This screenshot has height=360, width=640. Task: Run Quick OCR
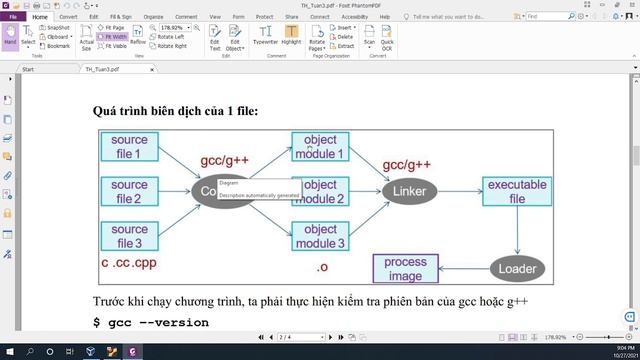pyautogui.click(x=387, y=38)
